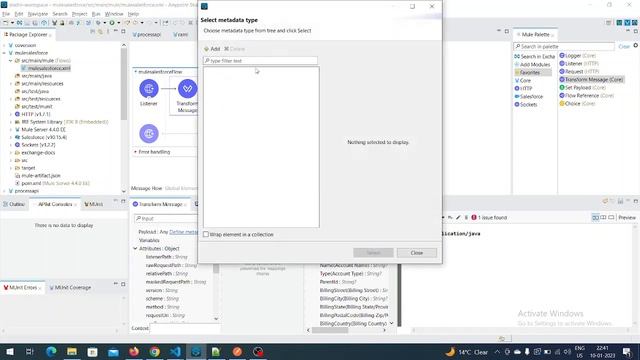Click the Windows Start button
The width and height of the screenshot is (640, 360).
(10, 351)
